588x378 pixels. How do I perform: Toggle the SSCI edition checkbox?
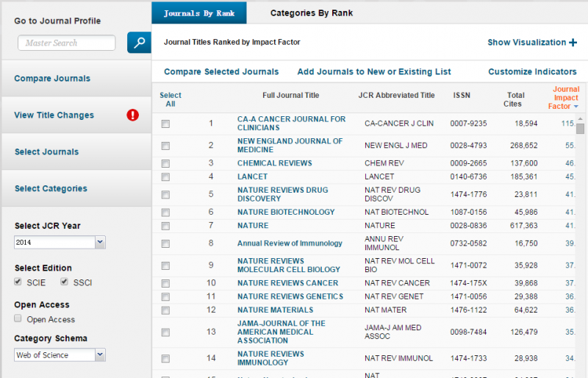[x=64, y=282]
